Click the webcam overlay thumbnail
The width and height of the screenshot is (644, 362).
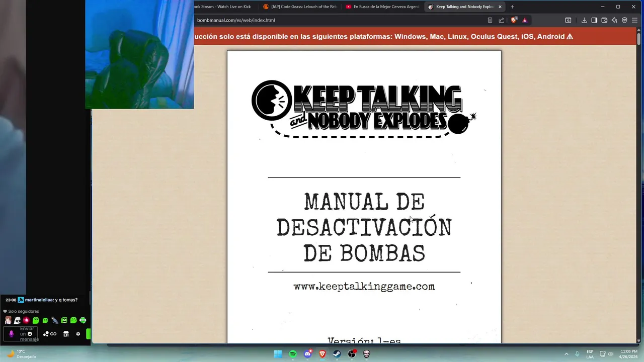[139, 54]
